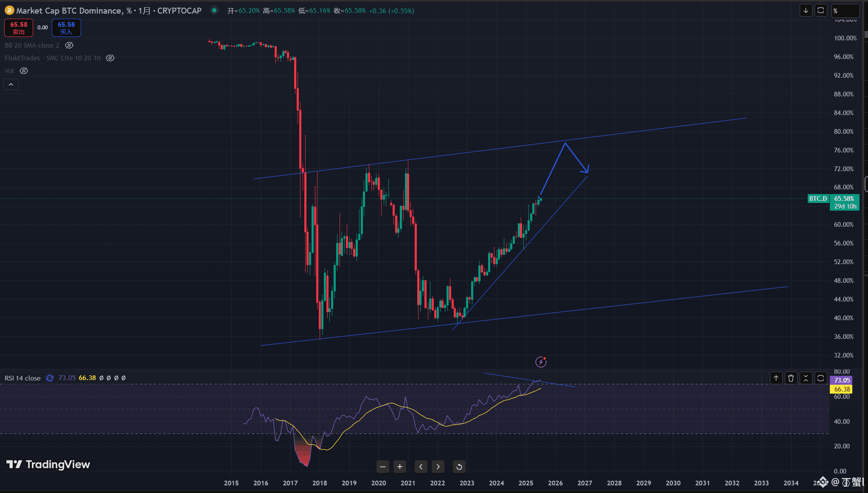Click the 80.00% price axis label
868x493 pixels.
[844, 132]
